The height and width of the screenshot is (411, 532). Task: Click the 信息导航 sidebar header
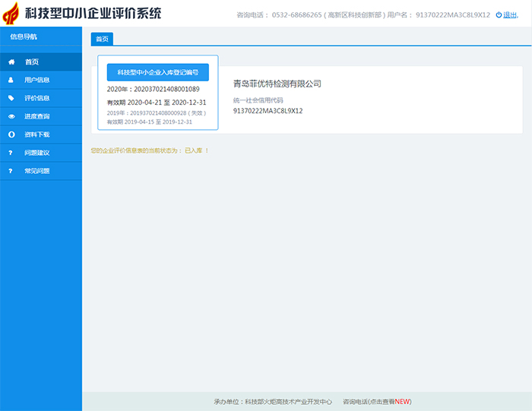(24, 36)
